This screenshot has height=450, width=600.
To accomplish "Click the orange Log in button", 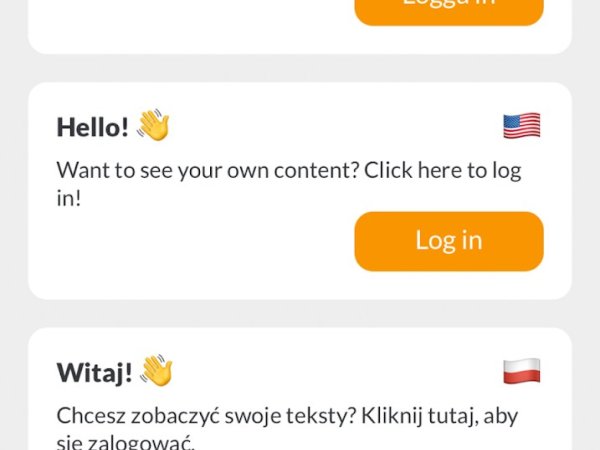I will point(449,241).
